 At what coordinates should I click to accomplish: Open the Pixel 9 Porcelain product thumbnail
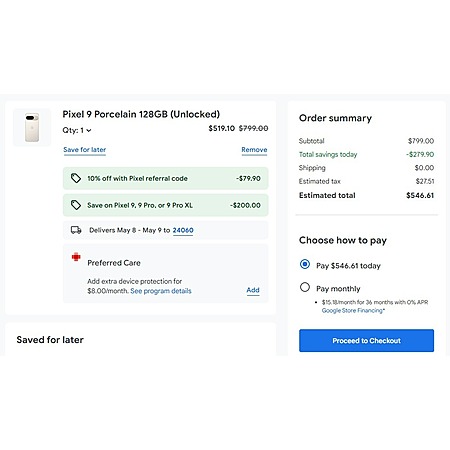point(32,127)
